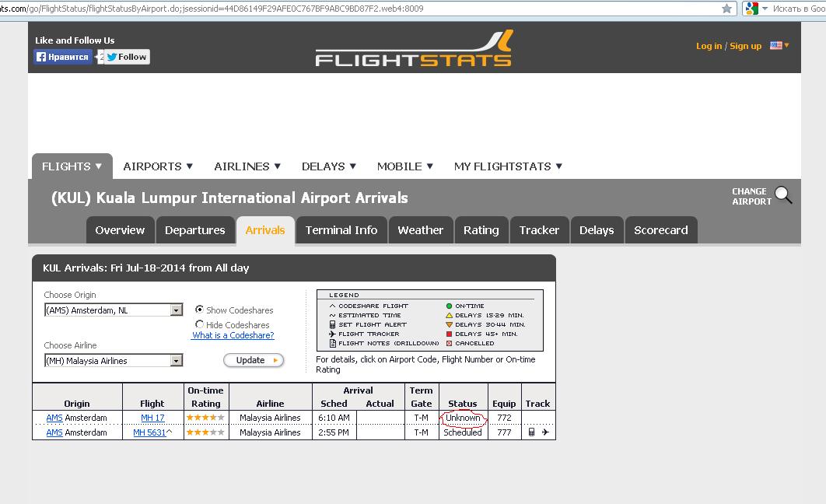Open flight MH 5631 details
Screen dimensions: 826x504
point(149,432)
